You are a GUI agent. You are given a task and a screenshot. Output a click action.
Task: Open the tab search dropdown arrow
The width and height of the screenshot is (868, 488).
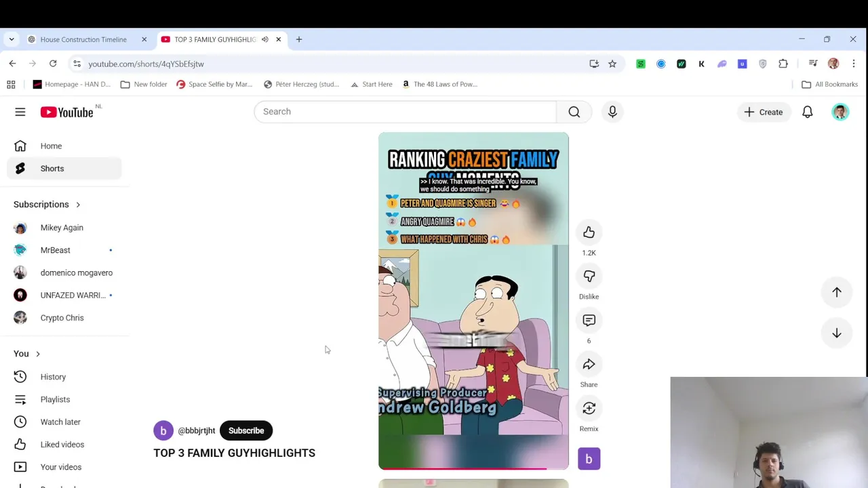coord(12,39)
